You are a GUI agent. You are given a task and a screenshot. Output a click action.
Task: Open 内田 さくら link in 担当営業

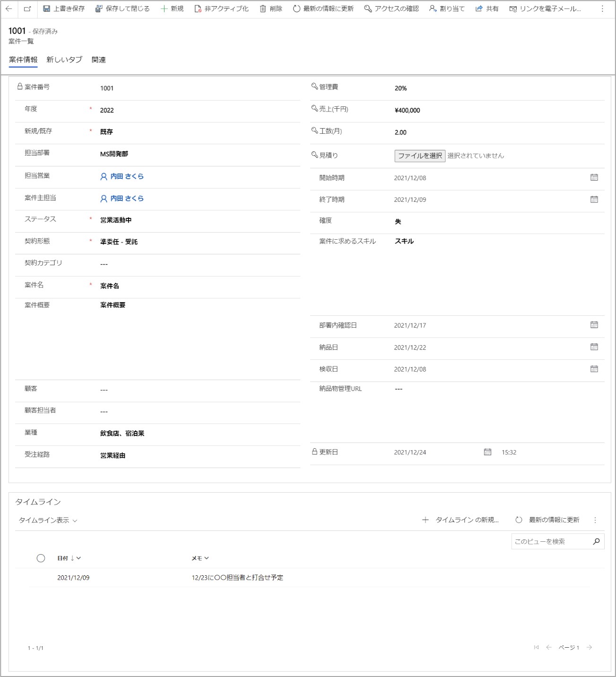tap(127, 176)
